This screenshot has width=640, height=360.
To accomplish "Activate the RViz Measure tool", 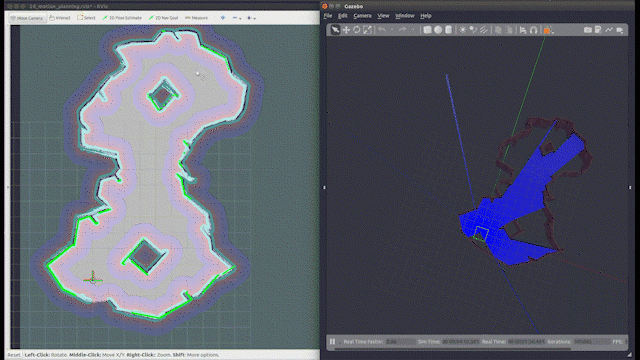I will coord(196,18).
